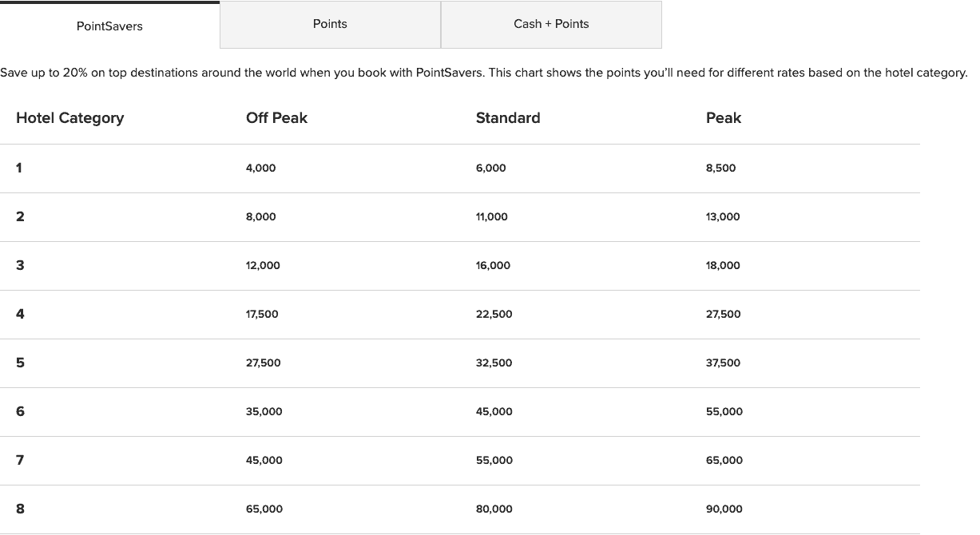Select the 17,500 Off Peak value for Category 4
980x535 pixels.
(x=262, y=314)
